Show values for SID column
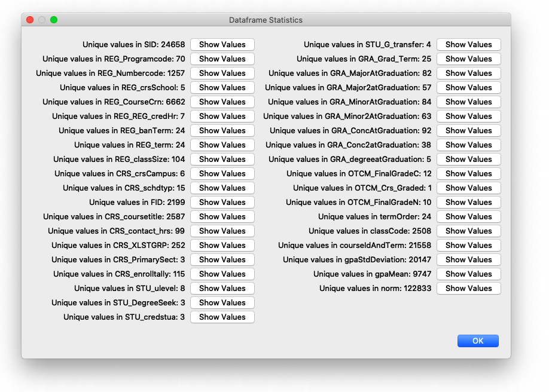 pyautogui.click(x=222, y=44)
